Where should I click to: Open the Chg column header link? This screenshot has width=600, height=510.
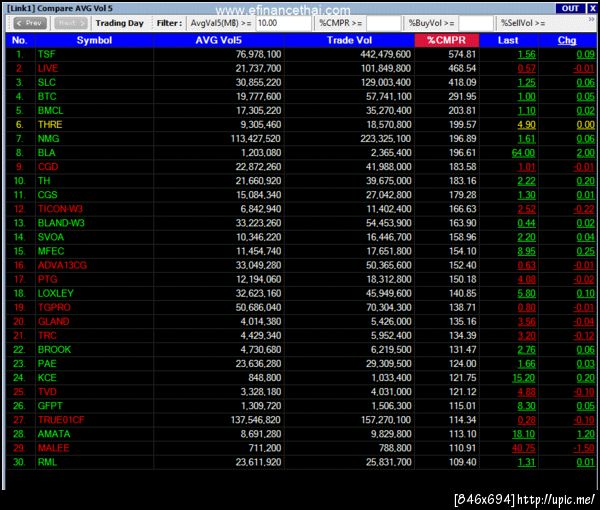[x=567, y=40]
